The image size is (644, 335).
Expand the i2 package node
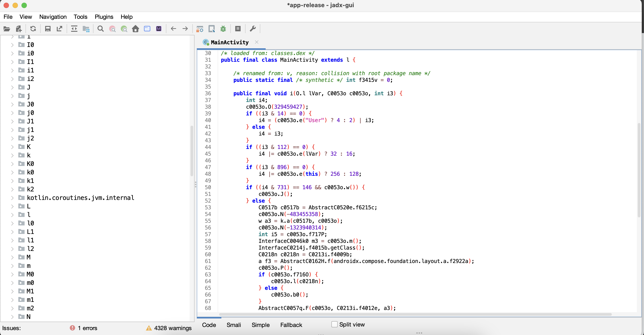coord(12,79)
